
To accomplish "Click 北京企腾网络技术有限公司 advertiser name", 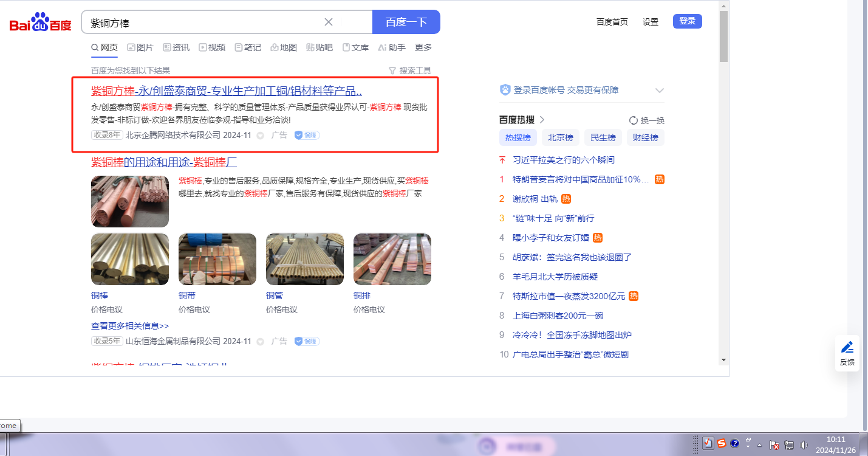I will coord(173,135).
